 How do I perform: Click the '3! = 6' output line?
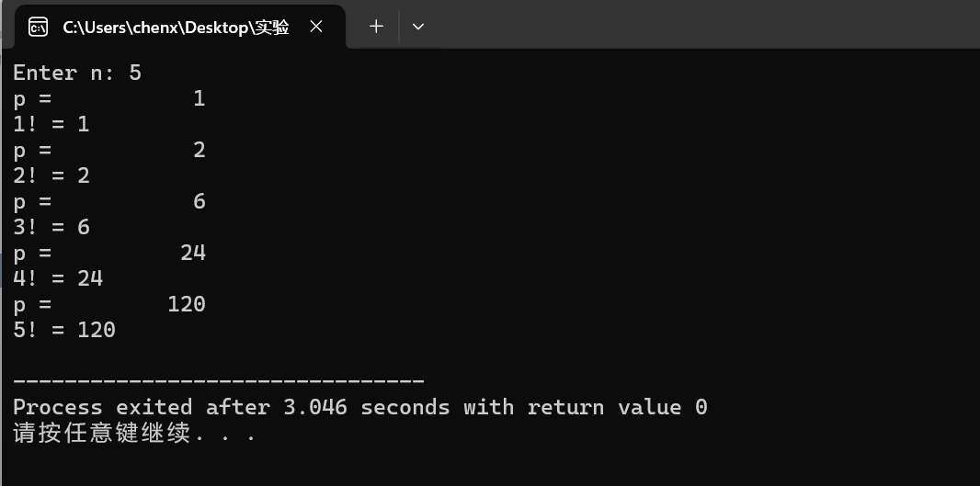(x=51, y=227)
